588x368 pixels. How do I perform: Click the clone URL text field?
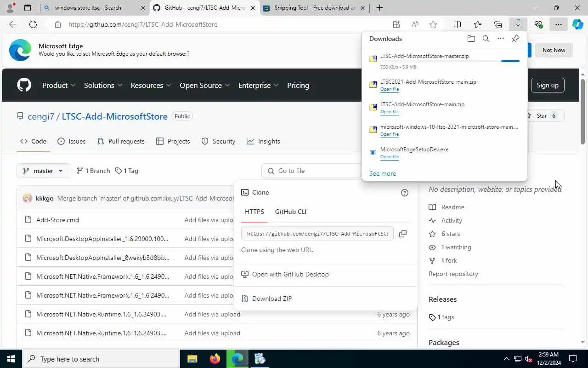pos(317,234)
